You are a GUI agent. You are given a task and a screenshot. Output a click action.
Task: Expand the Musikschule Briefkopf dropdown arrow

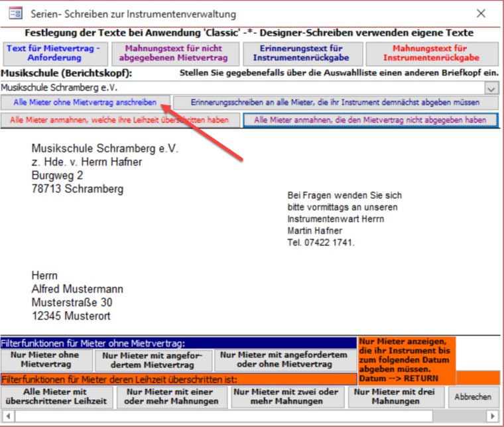pos(491,88)
